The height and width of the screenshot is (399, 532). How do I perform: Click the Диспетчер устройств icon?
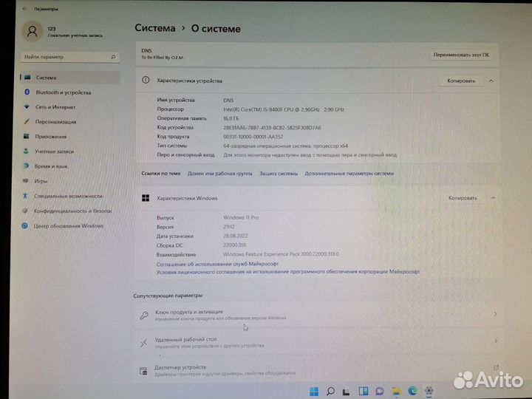pos(143,371)
